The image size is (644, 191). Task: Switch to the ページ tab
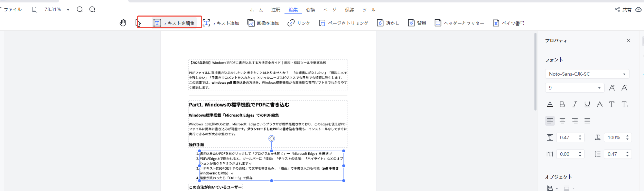coord(330,10)
